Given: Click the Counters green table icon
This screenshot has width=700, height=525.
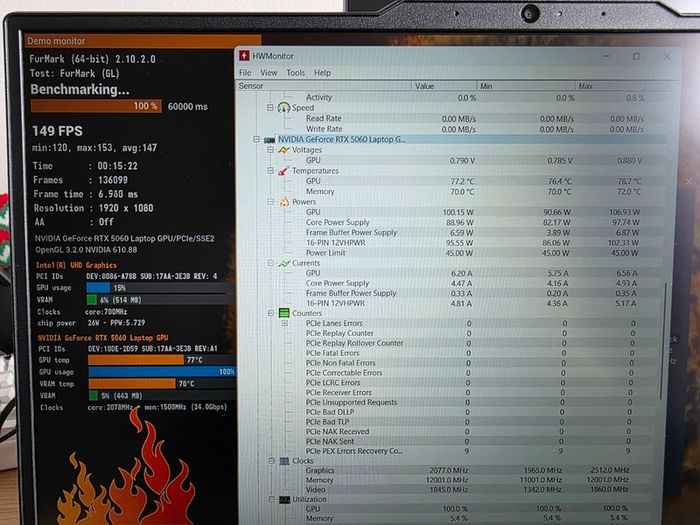Looking at the screenshot, I should click(284, 313).
